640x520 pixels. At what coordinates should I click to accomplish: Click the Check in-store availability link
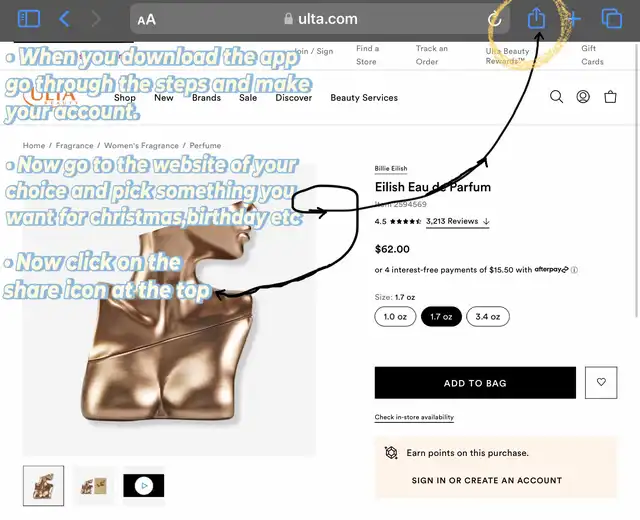click(414, 417)
